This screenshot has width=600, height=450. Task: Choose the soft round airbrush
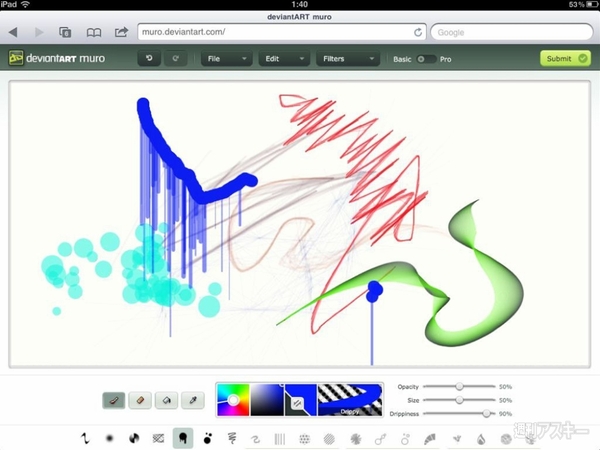pyautogui.click(x=109, y=438)
